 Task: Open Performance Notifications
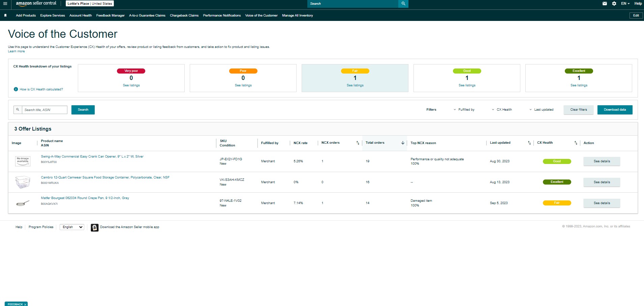pyautogui.click(x=222, y=16)
